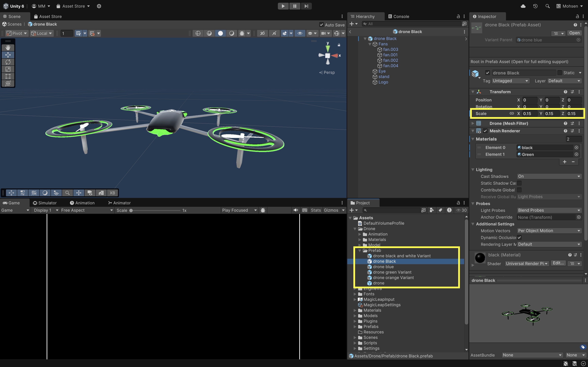Click the Pause button
Screen dimensions: 588x367
pyautogui.click(x=295, y=6)
